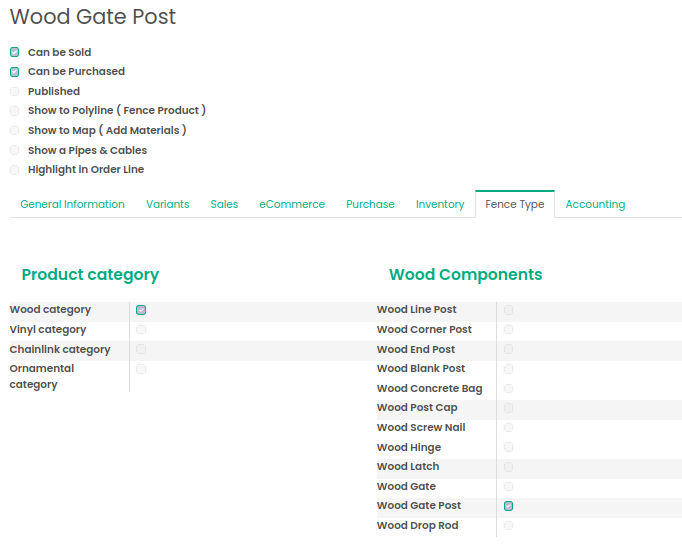Select the Purchase tab
This screenshot has height=549, width=682.
(x=370, y=204)
